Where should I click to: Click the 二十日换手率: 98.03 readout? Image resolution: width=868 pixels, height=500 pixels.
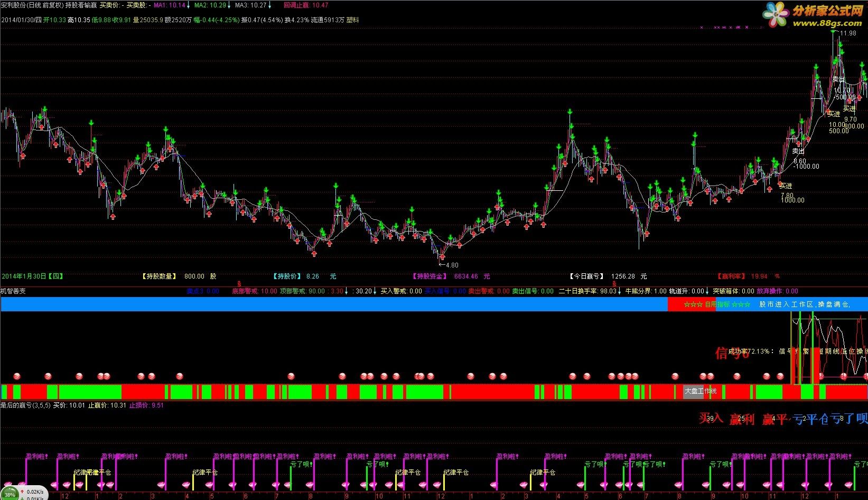(x=587, y=291)
